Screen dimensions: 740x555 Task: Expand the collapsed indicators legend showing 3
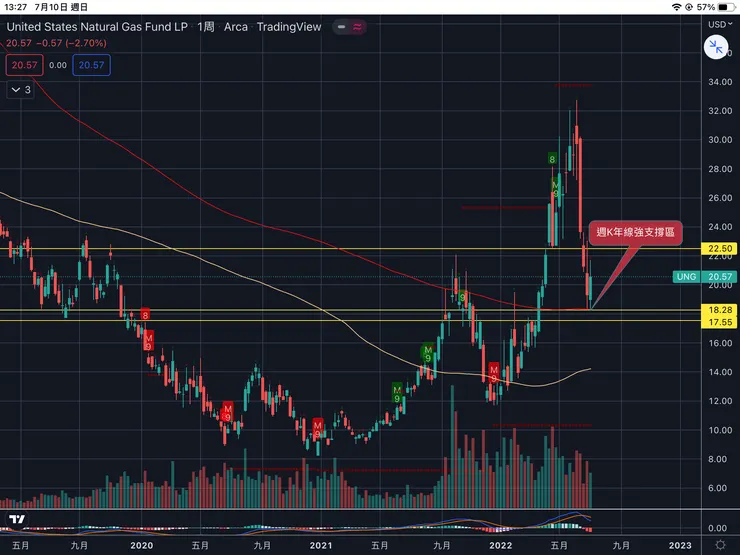pos(21,90)
